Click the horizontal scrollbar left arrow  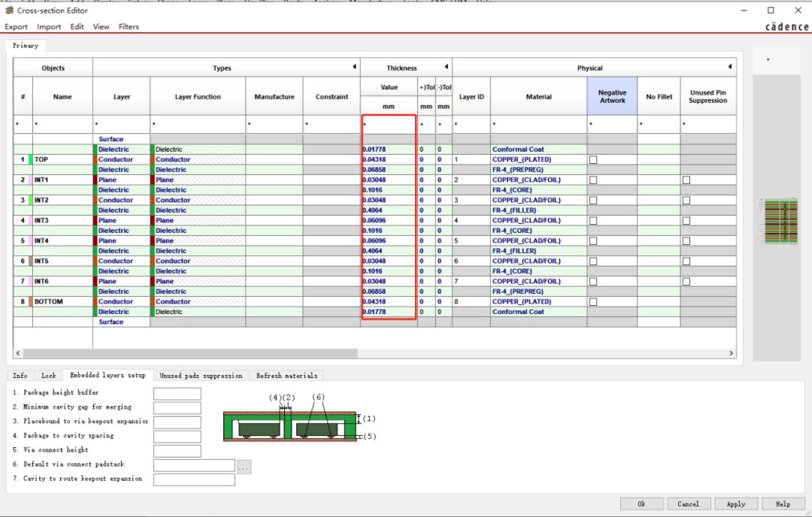[x=19, y=353]
